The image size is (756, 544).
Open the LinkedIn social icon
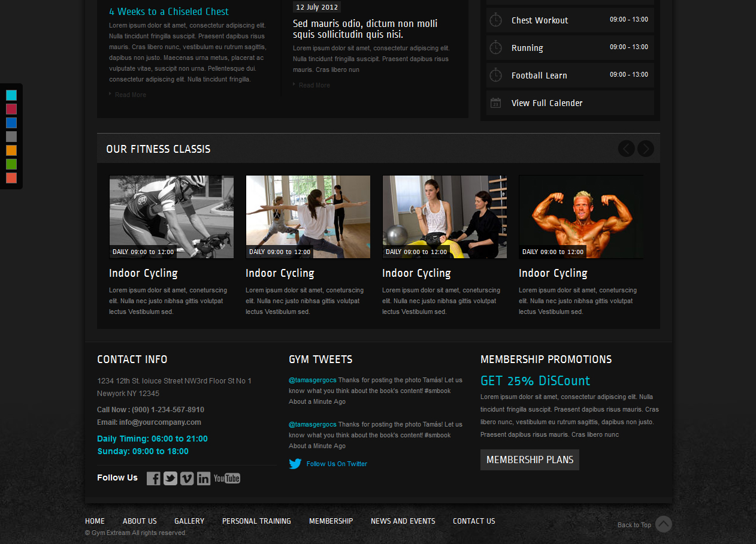[204, 478]
